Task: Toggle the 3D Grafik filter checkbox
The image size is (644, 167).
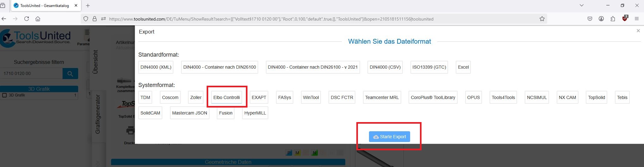Action: 4,95
